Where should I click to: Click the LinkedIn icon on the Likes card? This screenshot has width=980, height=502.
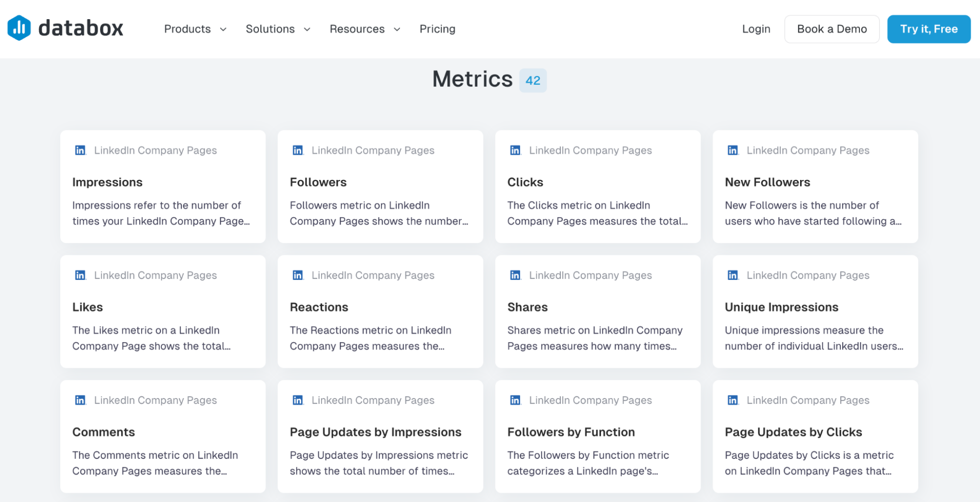click(x=80, y=275)
